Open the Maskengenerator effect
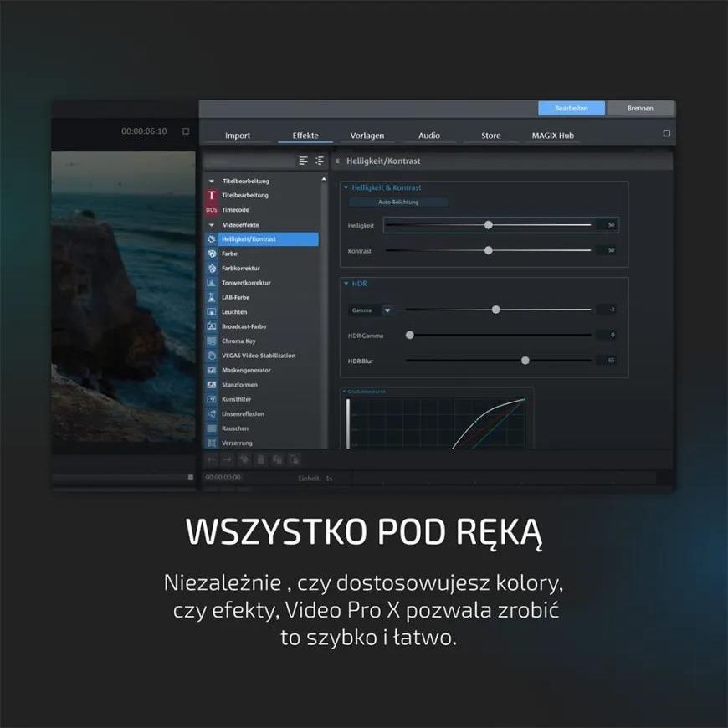The image size is (728, 728). tap(246, 370)
